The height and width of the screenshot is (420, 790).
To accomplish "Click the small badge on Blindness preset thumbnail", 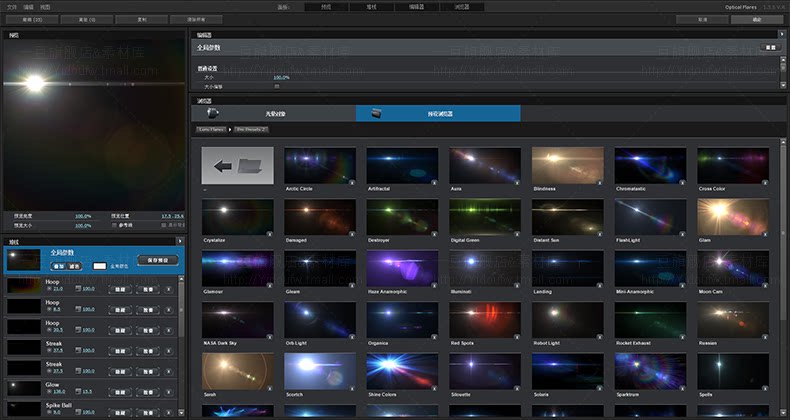I will (x=600, y=183).
